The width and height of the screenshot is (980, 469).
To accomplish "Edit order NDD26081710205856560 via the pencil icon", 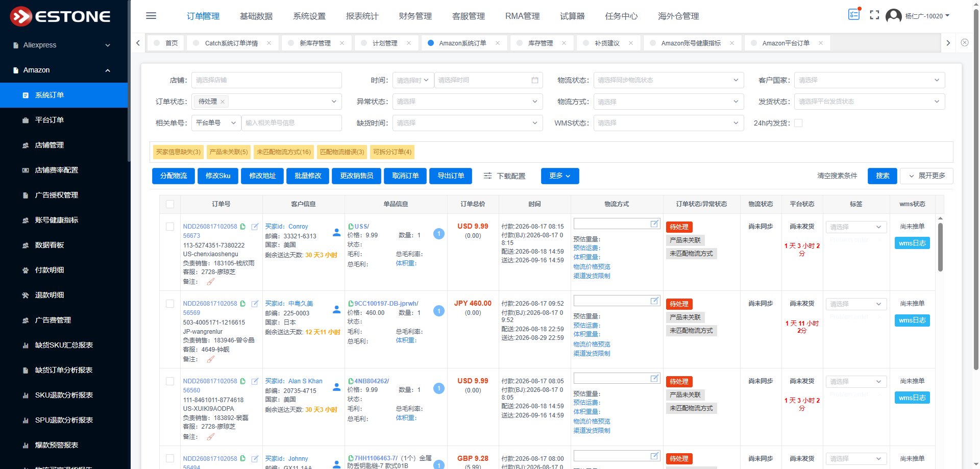I will click(255, 381).
